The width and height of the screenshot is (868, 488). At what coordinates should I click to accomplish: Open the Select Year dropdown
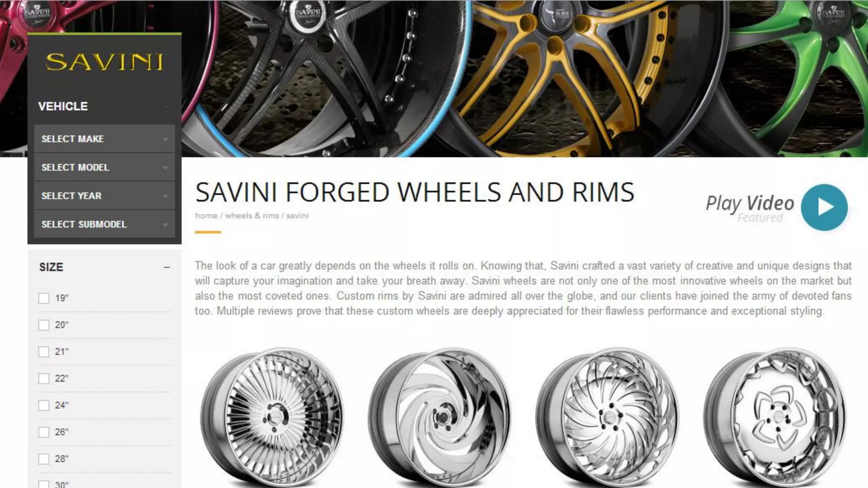[x=104, y=196]
